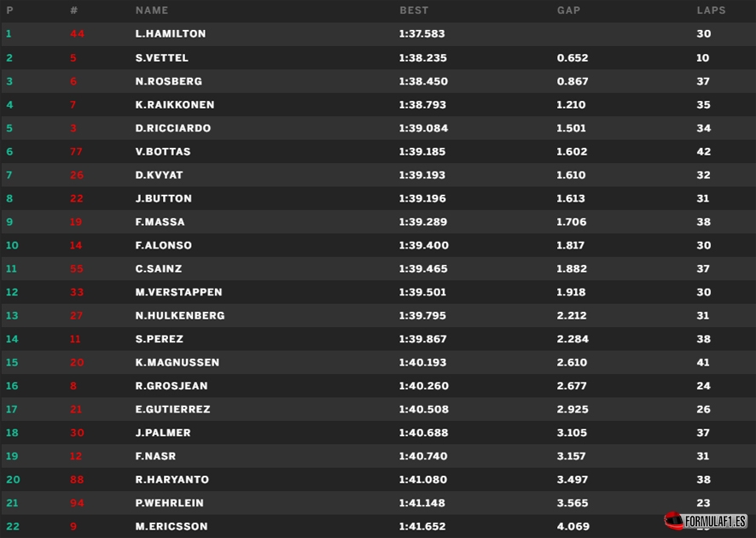Open N.ROSBERG's row by name

click(x=169, y=81)
